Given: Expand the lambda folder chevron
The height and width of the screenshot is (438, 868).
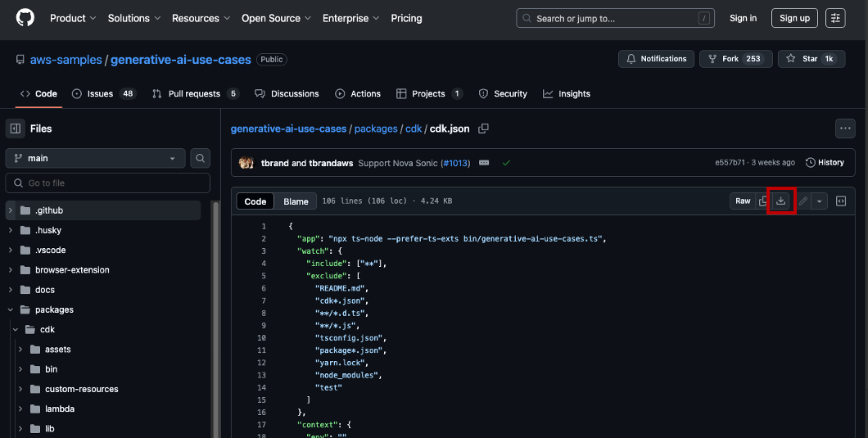Looking at the screenshot, I should click(20, 409).
